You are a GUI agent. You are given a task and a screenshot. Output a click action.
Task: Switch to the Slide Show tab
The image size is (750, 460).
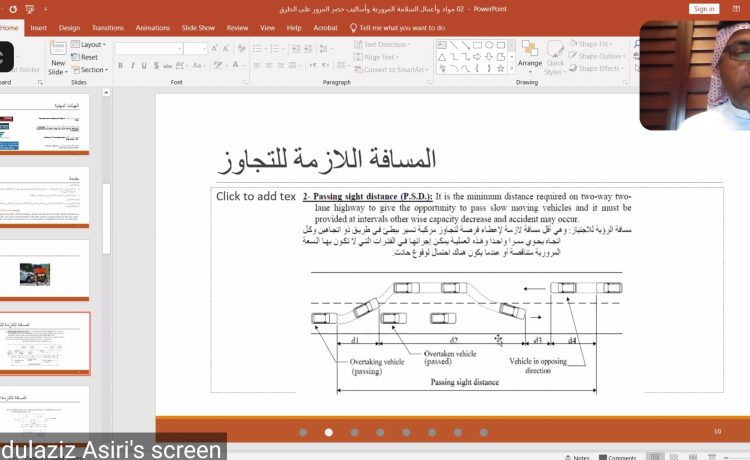pyautogui.click(x=198, y=28)
